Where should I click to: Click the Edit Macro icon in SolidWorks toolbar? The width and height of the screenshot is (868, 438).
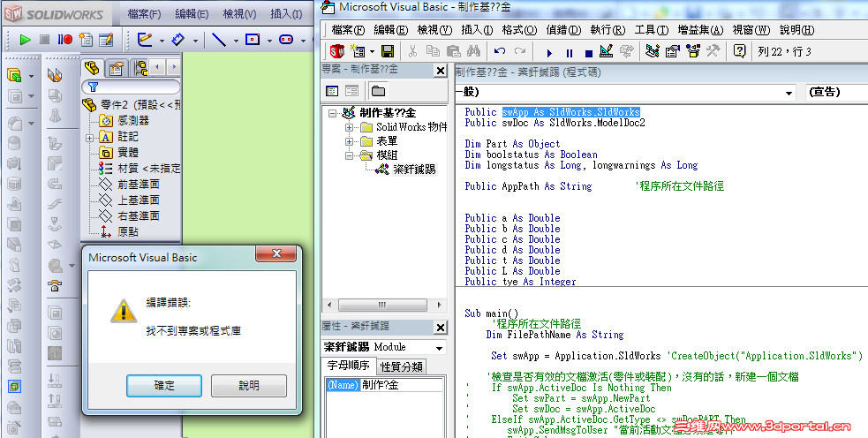point(106,40)
